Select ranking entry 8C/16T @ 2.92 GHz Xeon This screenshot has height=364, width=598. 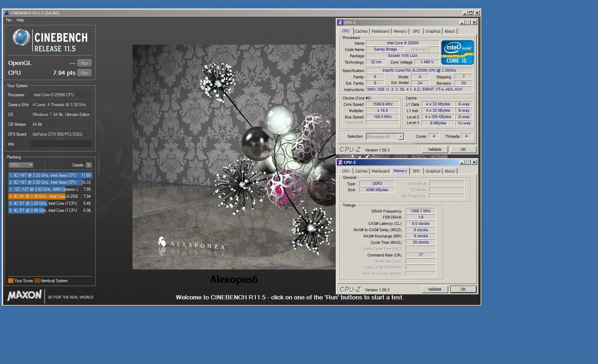50,182
